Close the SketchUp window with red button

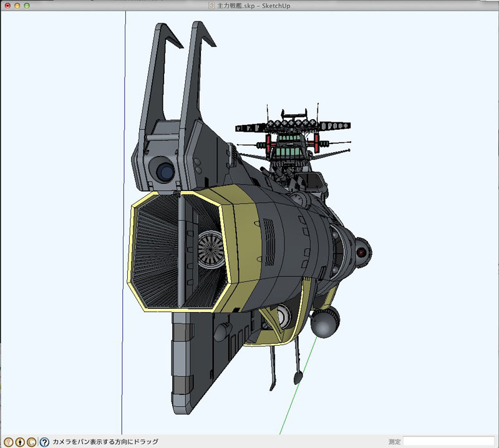(x=7, y=6)
